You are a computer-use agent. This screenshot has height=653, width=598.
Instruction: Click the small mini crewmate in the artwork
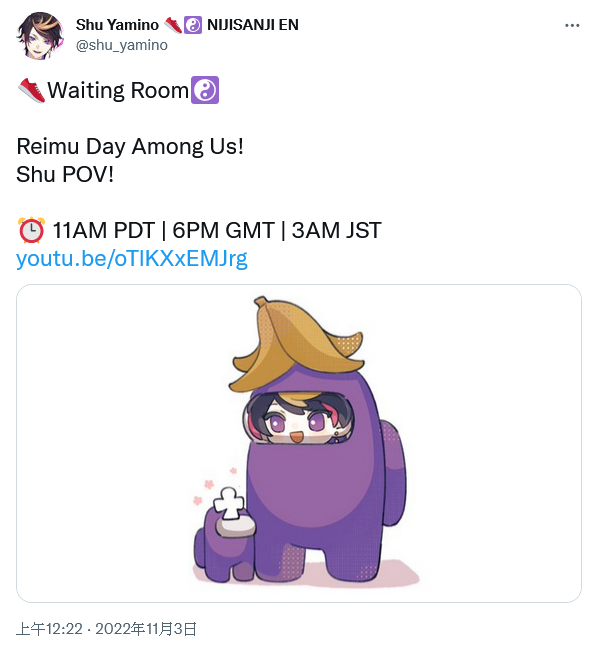click(225, 536)
